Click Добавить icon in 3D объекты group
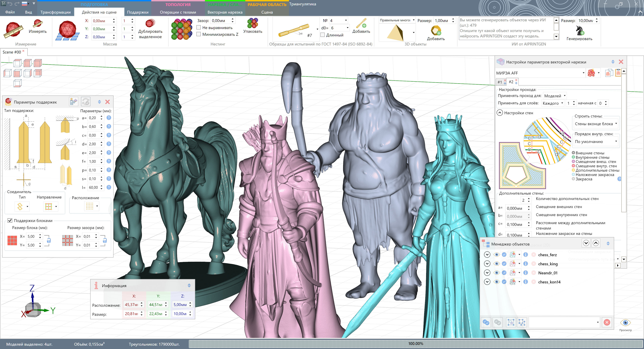Screen dimensions: 644x349 pos(436,31)
